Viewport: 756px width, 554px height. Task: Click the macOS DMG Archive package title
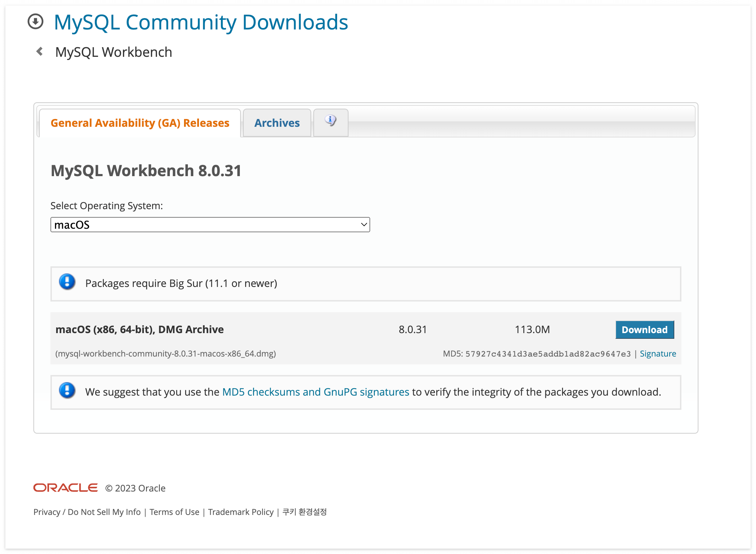click(140, 330)
